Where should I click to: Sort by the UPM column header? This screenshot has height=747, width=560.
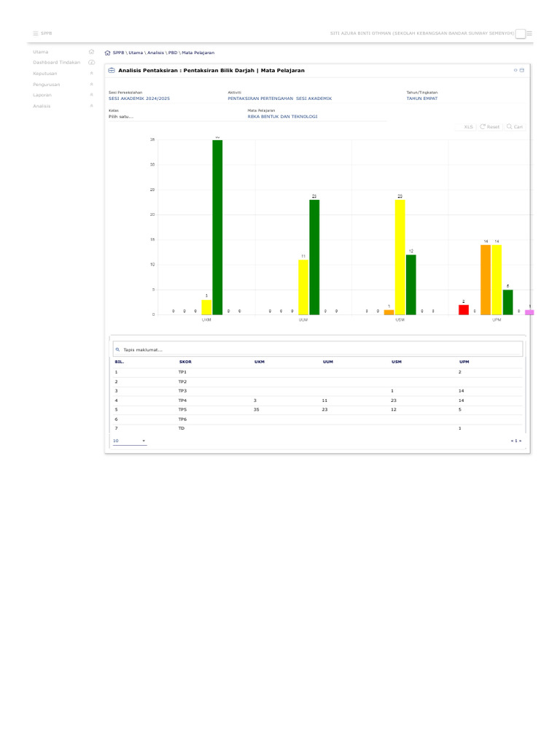464,362
